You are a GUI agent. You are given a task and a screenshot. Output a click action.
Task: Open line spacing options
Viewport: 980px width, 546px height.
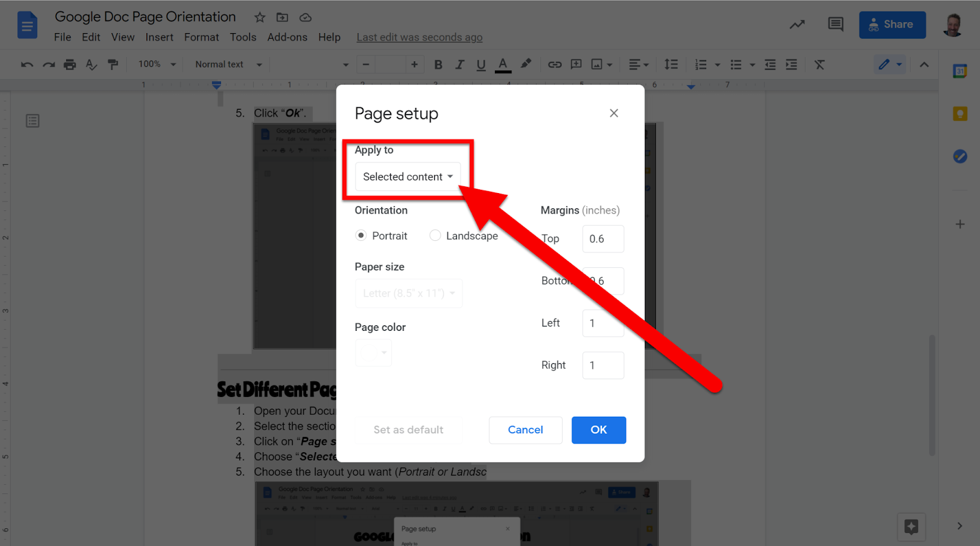click(x=671, y=64)
